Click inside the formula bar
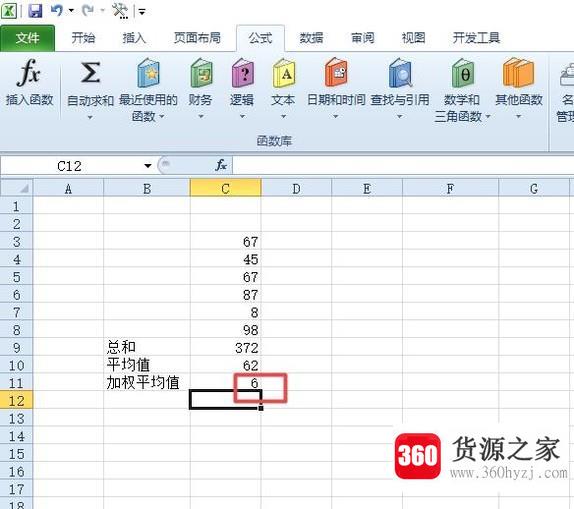 pos(403,166)
